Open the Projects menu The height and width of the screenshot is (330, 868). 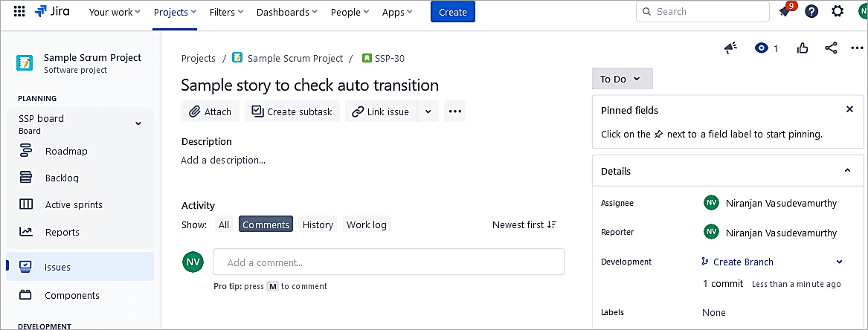click(175, 12)
